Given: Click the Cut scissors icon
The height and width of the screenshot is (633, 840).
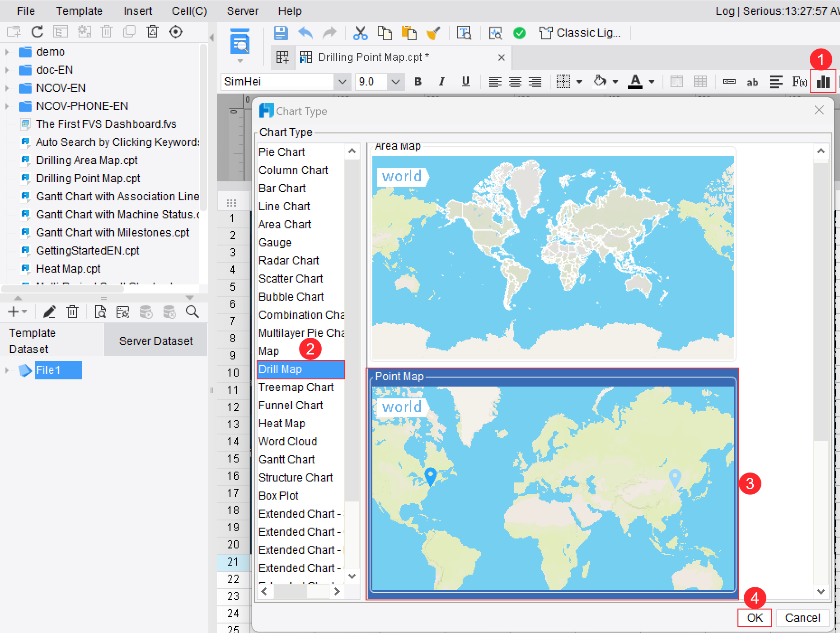Looking at the screenshot, I should click(x=360, y=33).
